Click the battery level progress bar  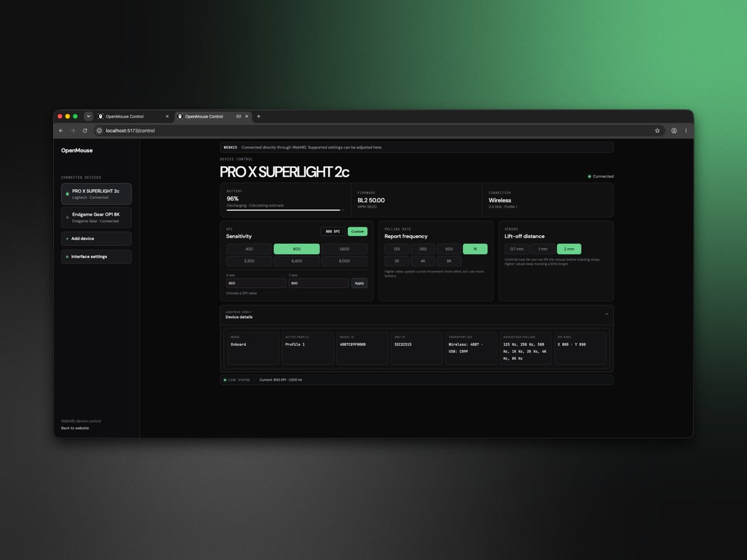click(286, 210)
